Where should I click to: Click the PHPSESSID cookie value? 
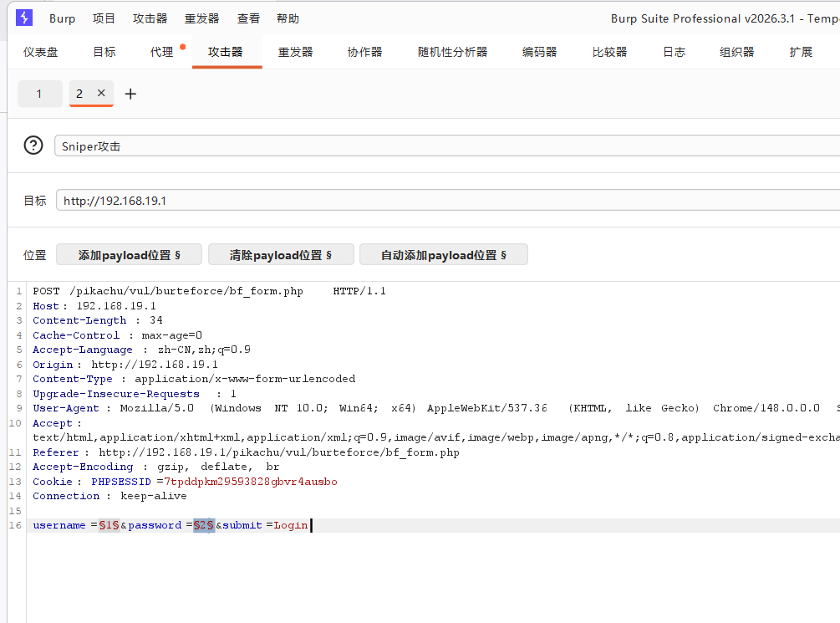[251, 482]
